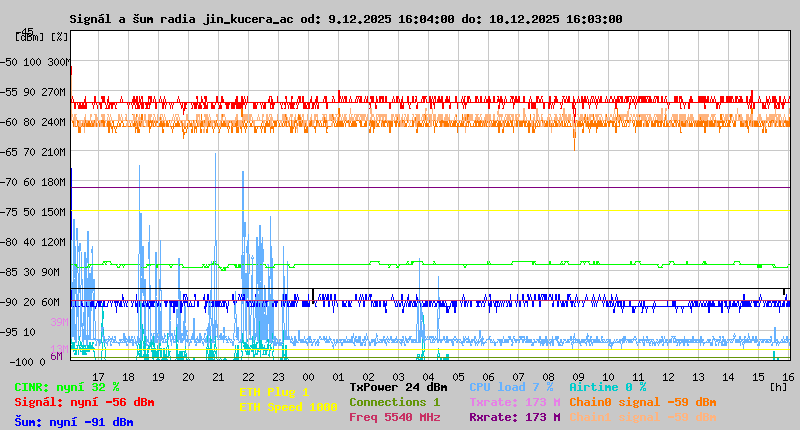Select the Chain0 signal legend entry

click(642, 402)
